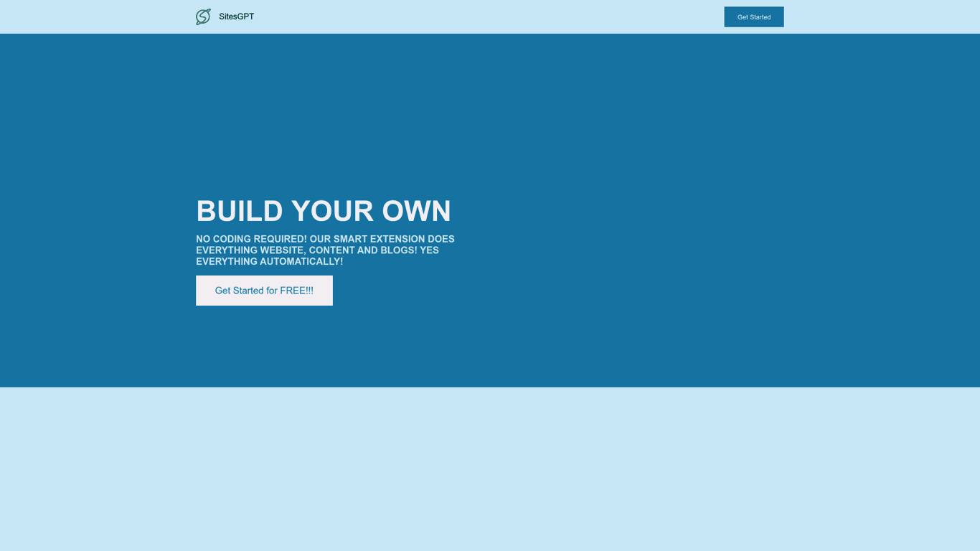Click the SitesGPT swirl logo icon
Viewport: 980px width, 551px height.
[x=203, y=17]
